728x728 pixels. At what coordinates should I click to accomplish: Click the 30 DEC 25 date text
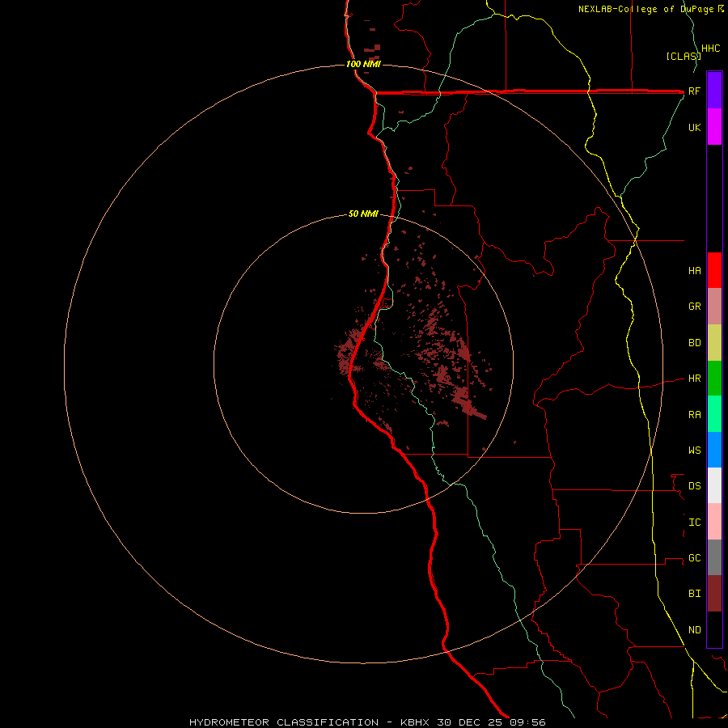tap(471, 722)
